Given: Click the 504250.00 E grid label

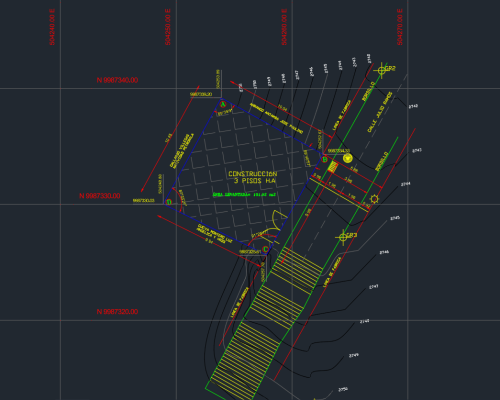Looking at the screenshot, I should [168, 27].
